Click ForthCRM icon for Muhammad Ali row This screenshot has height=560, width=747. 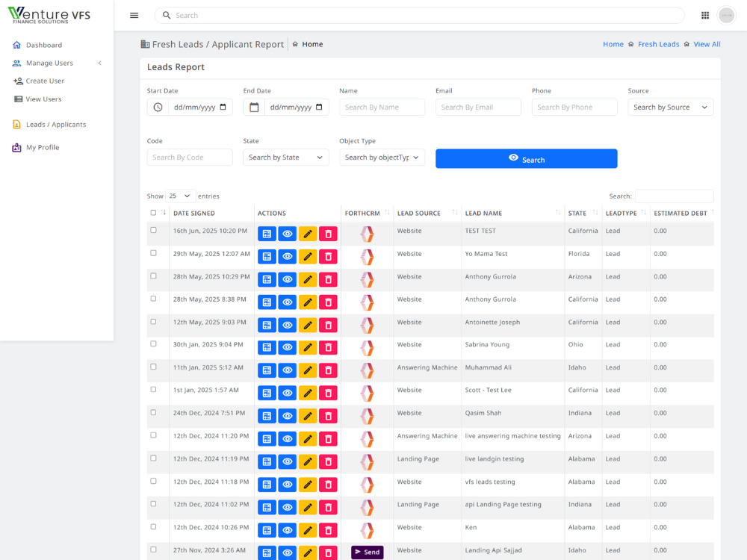pos(367,370)
